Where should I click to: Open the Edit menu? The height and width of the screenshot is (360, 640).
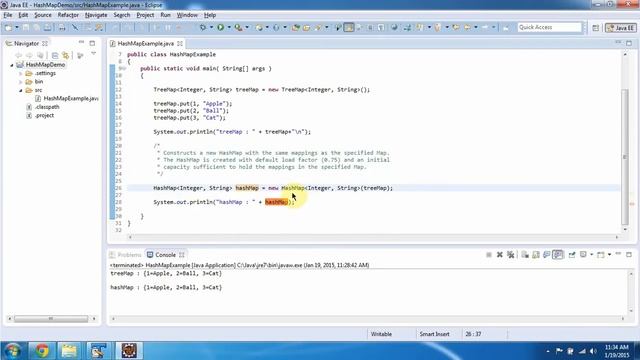point(23,15)
